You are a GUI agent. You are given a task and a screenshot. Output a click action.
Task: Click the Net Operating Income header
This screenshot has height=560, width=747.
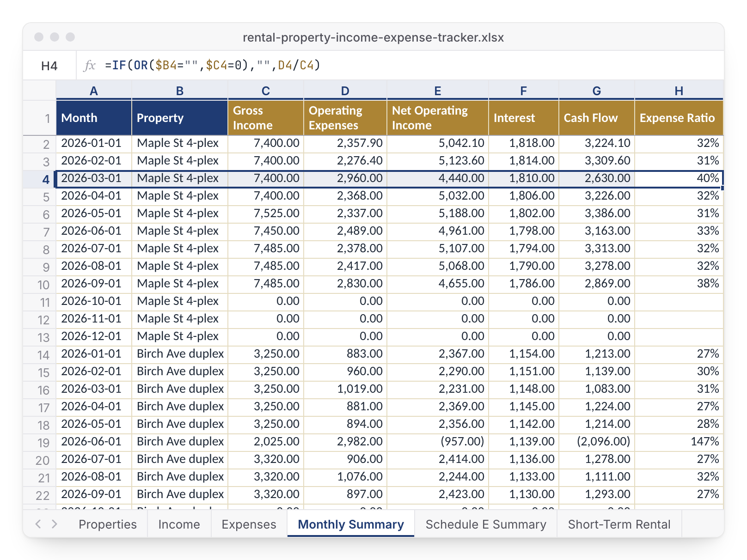point(438,118)
